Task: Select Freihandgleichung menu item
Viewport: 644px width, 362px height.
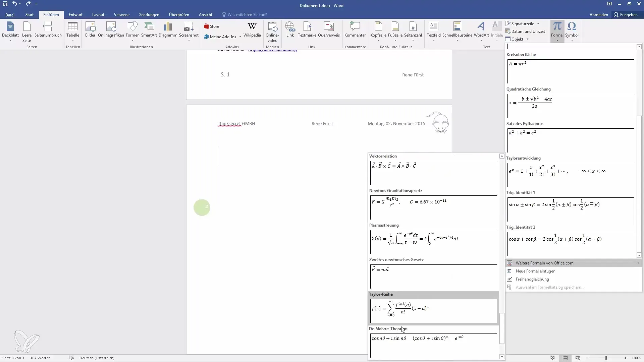Action: (574, 279)
